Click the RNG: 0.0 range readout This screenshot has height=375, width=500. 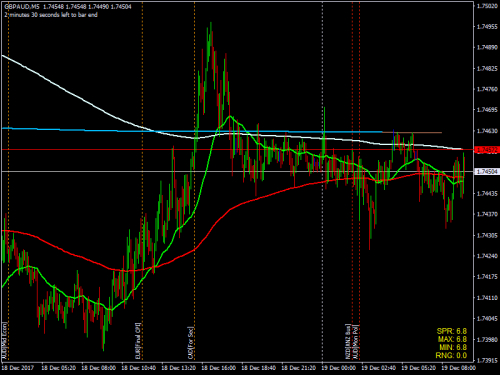(452, 355)
